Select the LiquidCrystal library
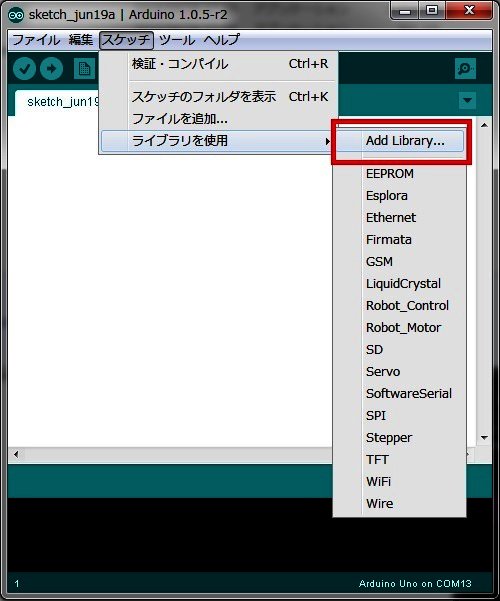Viewport: 500px width, 601px height. pyautogui.click(x=400, y=284)
